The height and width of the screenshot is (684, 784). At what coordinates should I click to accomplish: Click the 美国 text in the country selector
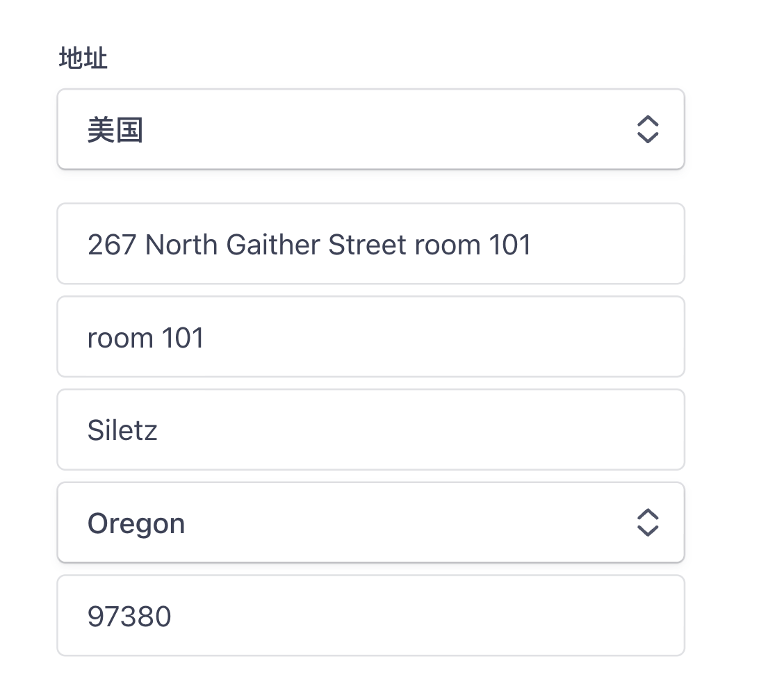[115, 130]
